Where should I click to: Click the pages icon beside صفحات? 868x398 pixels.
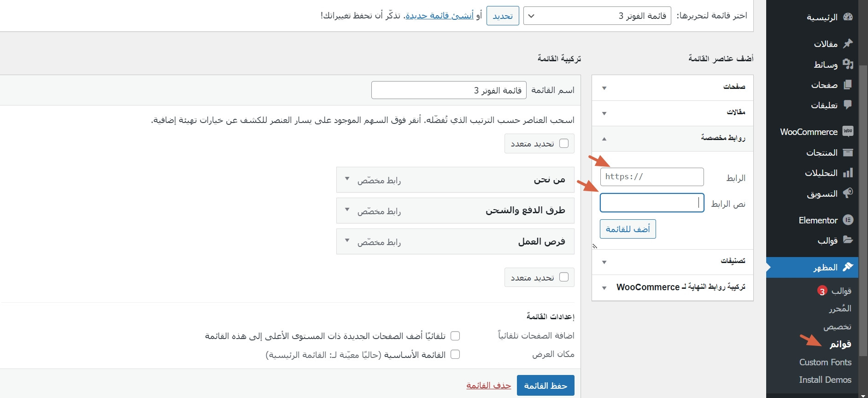[x=848, y=85]
